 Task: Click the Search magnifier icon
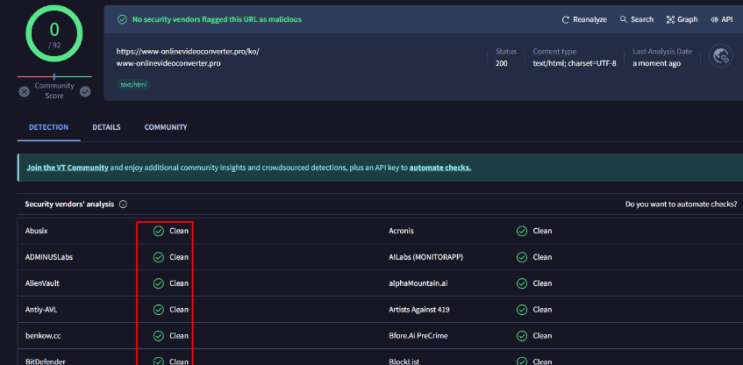624,19
